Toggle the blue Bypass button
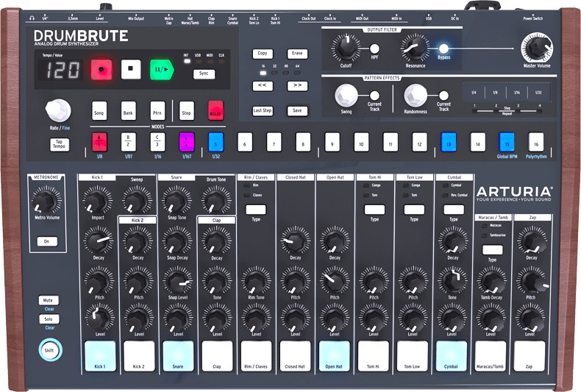 point(443,49)
